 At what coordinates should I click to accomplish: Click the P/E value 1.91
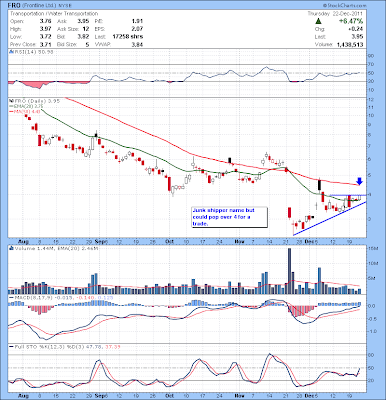[x=137, y=21]
